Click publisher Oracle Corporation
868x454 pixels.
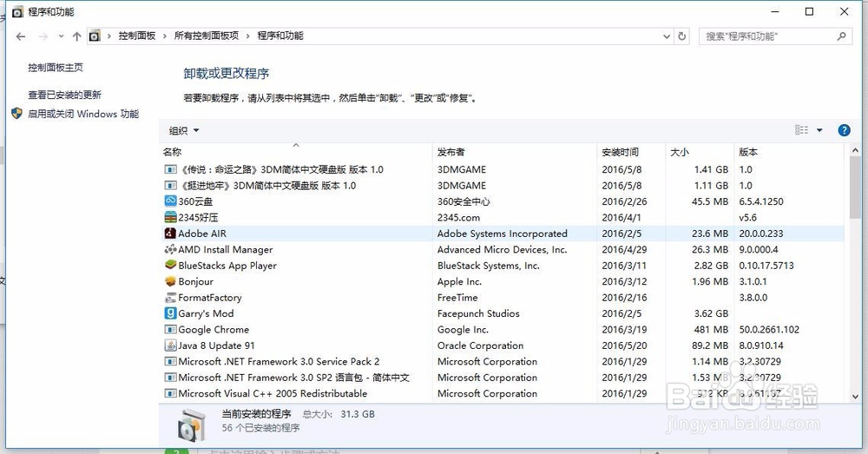(x=480, y=345)
